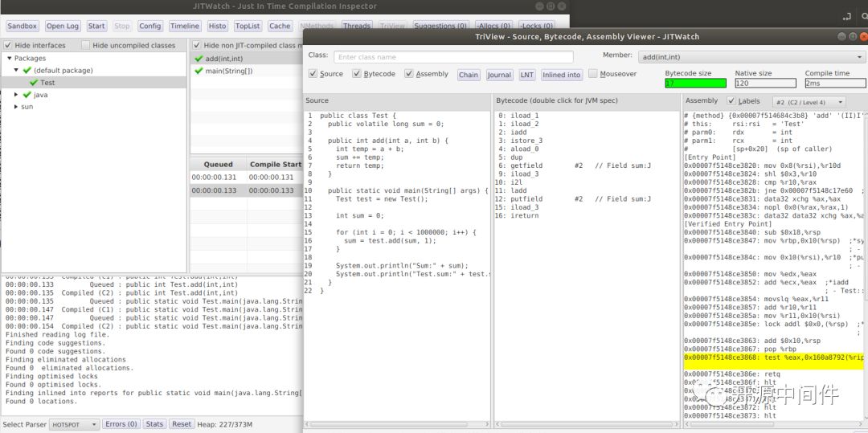
Task: Toggle the Source checkbox in TriView
Action: tap(313, 74)
